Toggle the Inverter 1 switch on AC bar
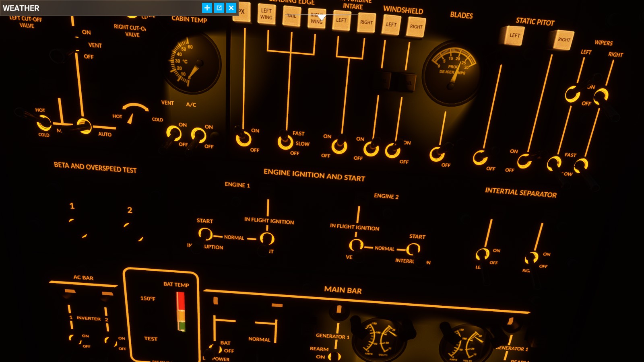This screenshot has width=644, height=362. pos(74,339)
